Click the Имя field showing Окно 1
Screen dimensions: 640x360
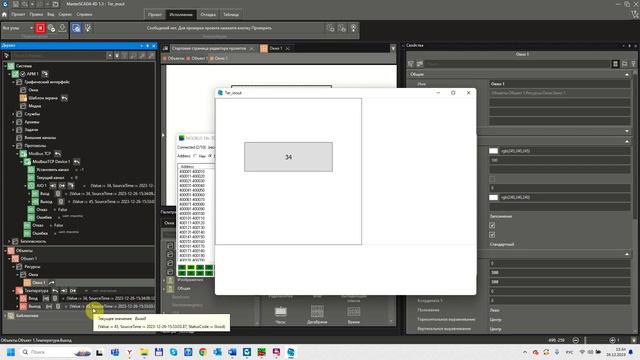point(559,84)
